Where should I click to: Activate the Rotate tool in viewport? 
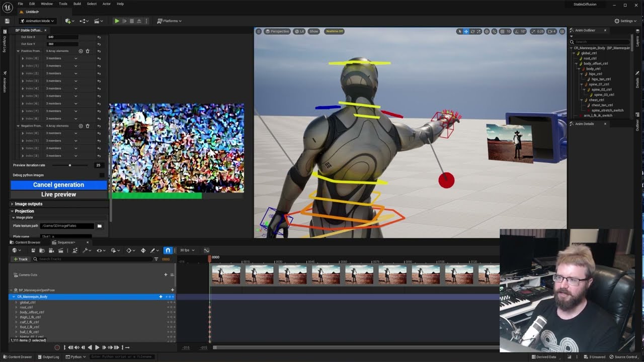[472, 31]
